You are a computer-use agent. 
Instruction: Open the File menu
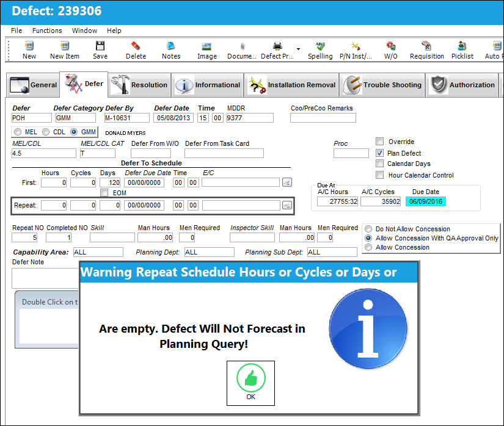pyautogui.click(x=16, y=31)
